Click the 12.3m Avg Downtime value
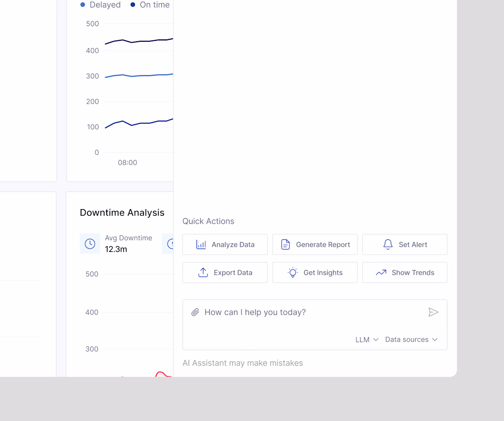Screen dimensions: 504x421 [x=116, y=249]
